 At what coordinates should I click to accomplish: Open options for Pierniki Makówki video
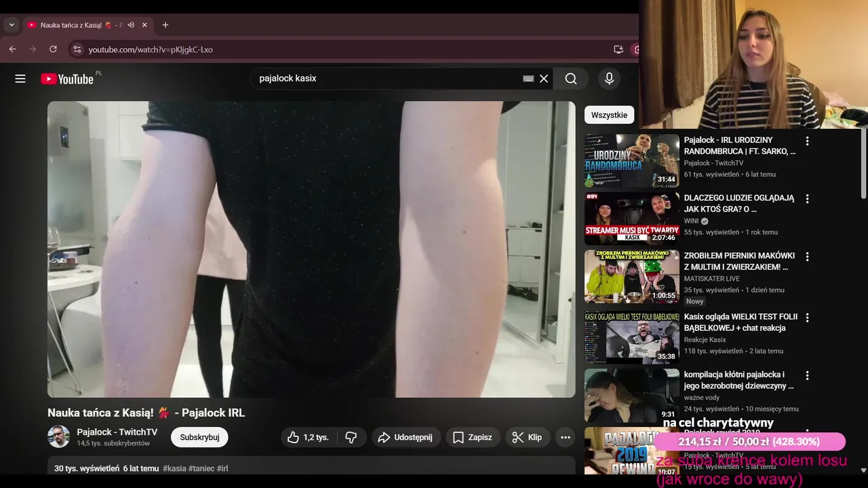pyautogui.click(x=807, y=256)
